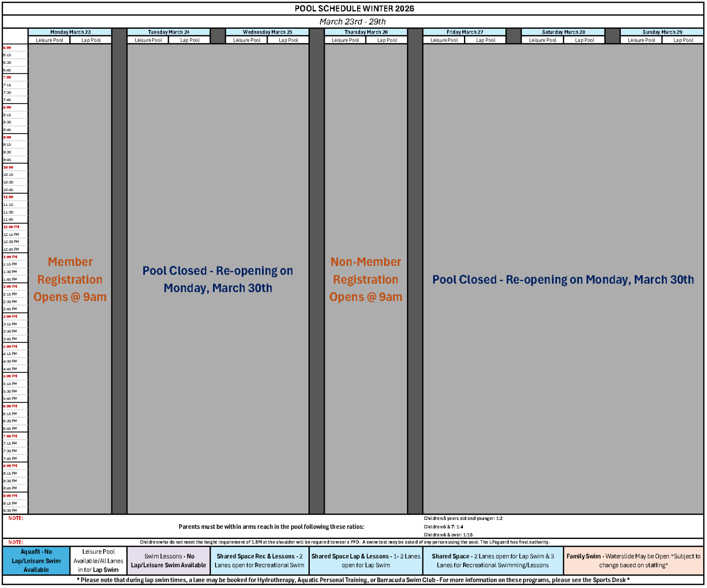Click Lap Pool subheader under Sunday
Viewport: 707px width, 588px height.
click(x=683, y=40)
